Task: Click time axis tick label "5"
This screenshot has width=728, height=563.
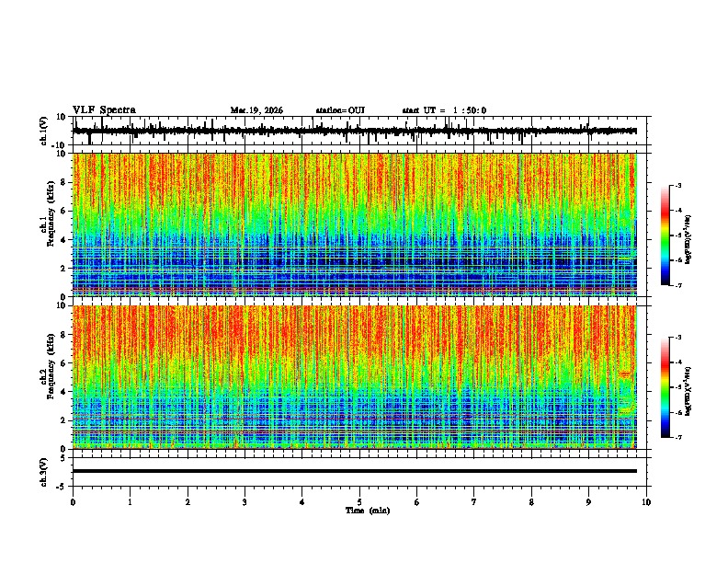Action: (x=359, y=502)
